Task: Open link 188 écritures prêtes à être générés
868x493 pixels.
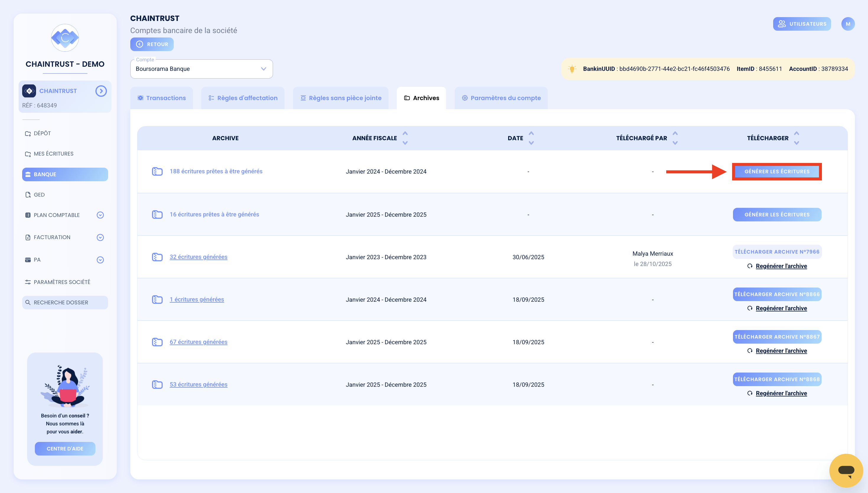Action: point(216,171)
